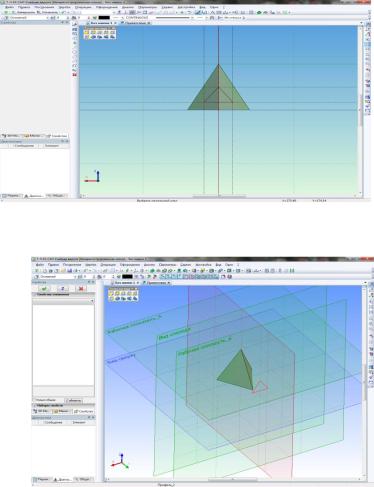Click the black color swatch in lower window

pyautogui.click(x=127, y=276)
